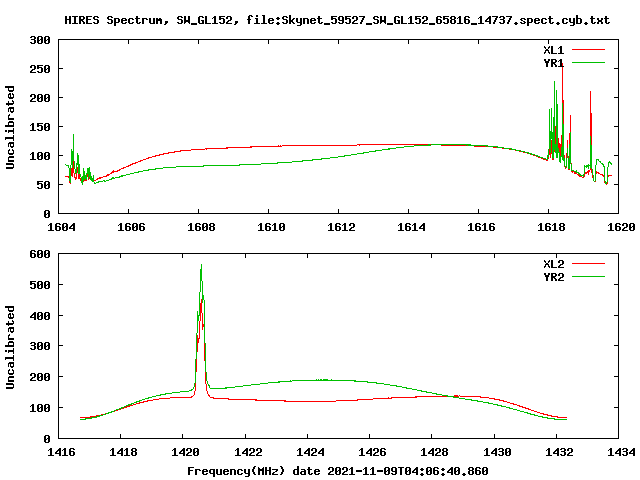
Task: Click the 1422 tick label
Action: coord(248,452)
